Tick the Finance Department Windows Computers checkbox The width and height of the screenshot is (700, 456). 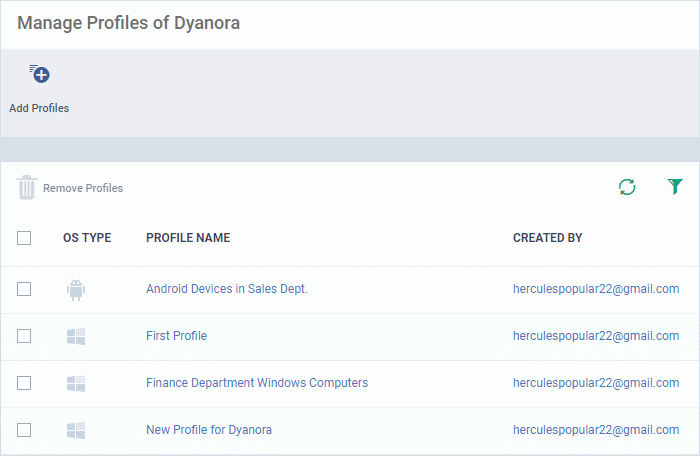coord(24,383)
